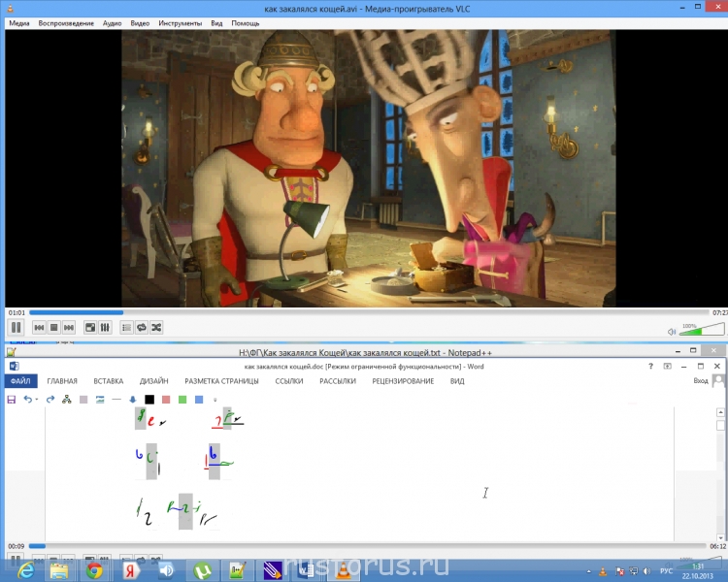Skip to next track in VLC
This screenshot has height=582, width=728.
[x=69, y=328]
